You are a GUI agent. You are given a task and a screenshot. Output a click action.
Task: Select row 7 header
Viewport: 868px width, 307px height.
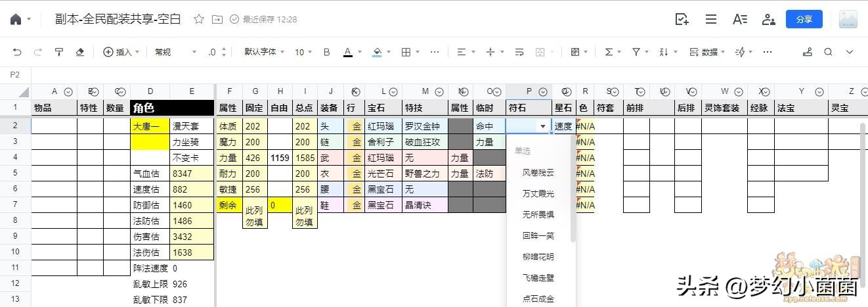click(15, 204)
